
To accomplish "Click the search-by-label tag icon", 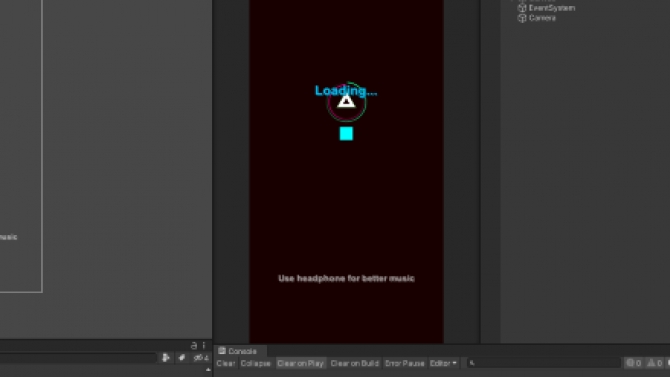I will pos(182,358).
